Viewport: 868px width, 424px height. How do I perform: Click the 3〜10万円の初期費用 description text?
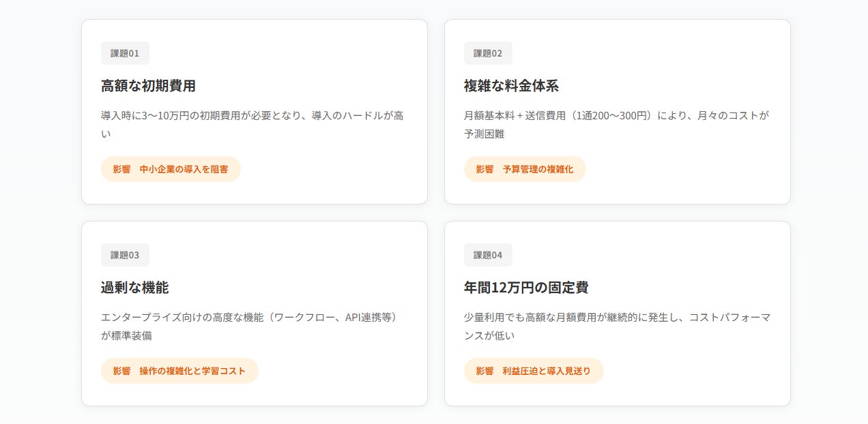[x=252, y=116]
